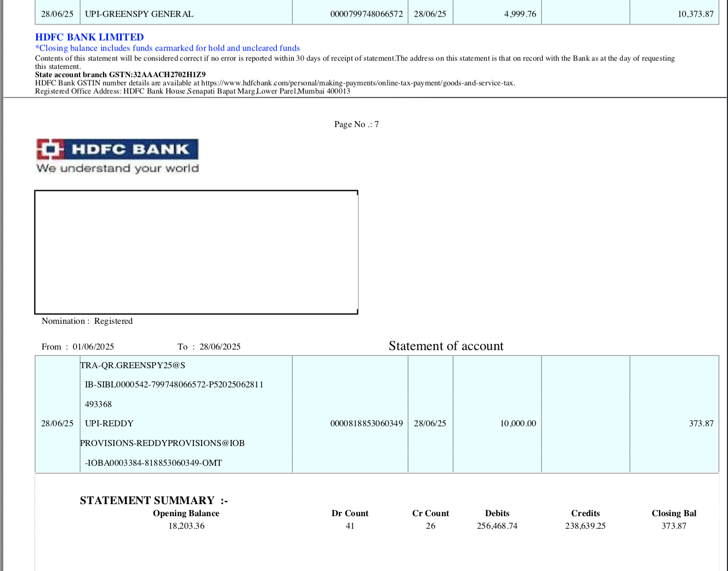This screenshot has height=571, width=728.
Task: Select reference number 0000818853060349
Action: 367,424
